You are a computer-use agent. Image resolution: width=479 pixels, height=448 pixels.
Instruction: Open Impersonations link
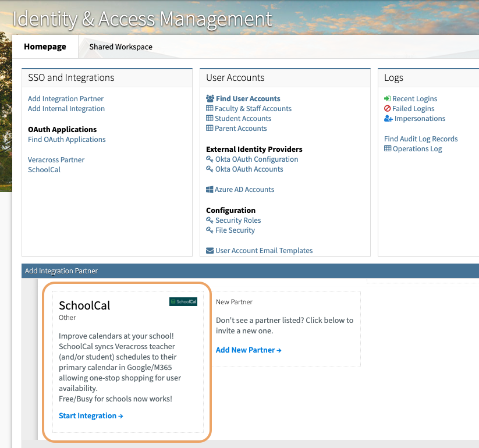click(420, 119)
